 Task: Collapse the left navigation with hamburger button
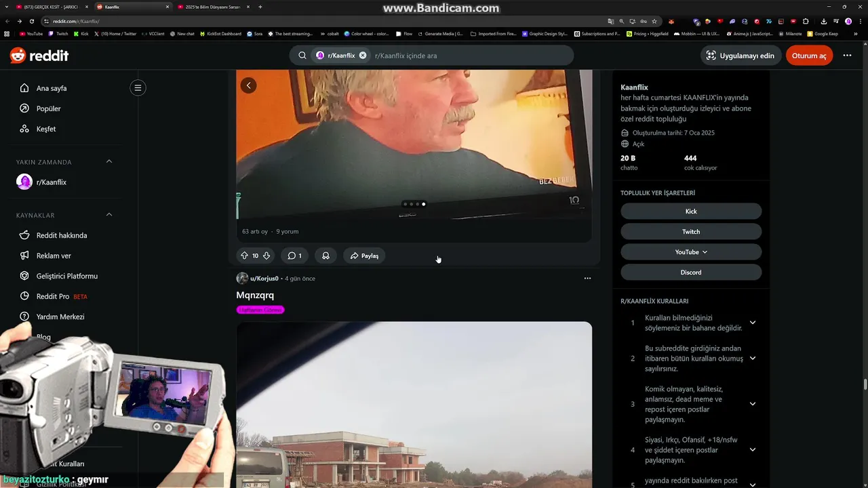[x=138, y=87]
